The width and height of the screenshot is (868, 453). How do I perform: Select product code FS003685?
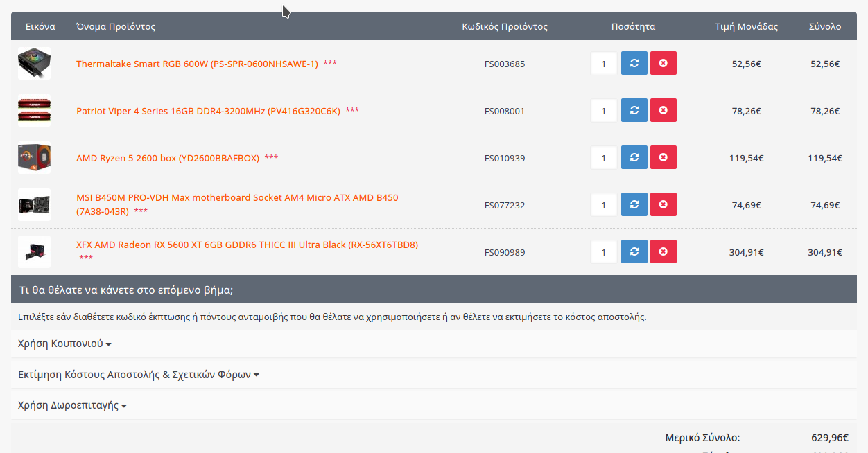coord(505,64)
